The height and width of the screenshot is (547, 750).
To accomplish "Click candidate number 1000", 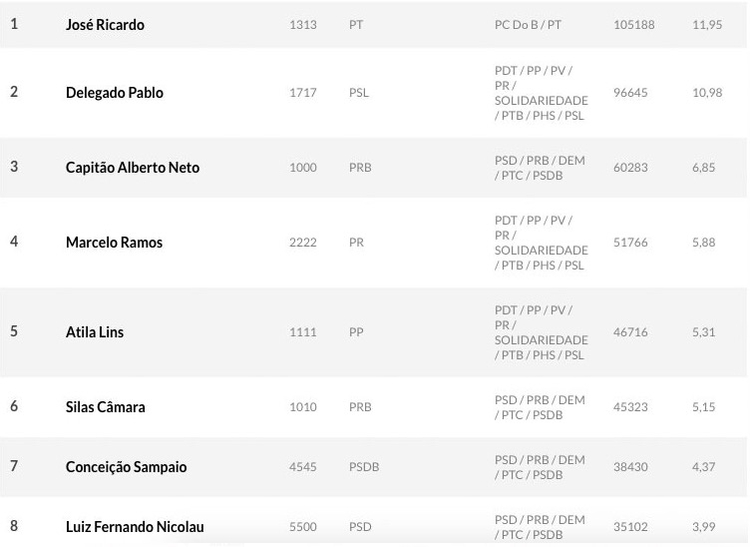I will click(303, 168).
